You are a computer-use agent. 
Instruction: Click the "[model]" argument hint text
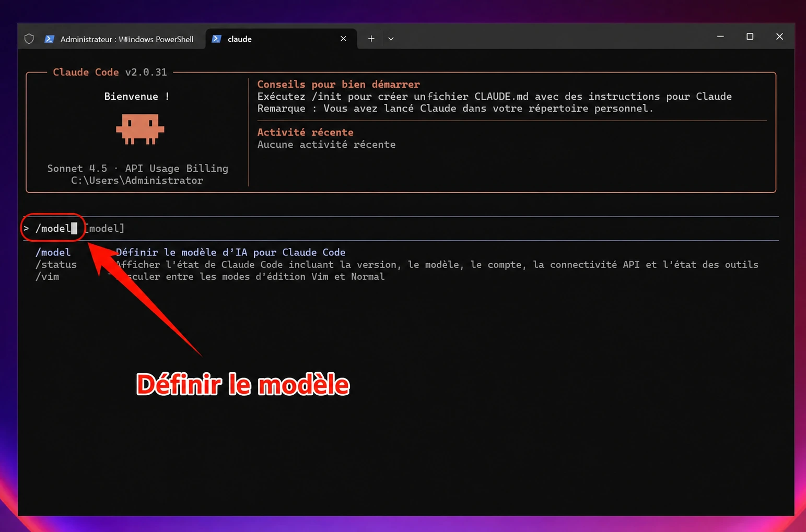105,228
